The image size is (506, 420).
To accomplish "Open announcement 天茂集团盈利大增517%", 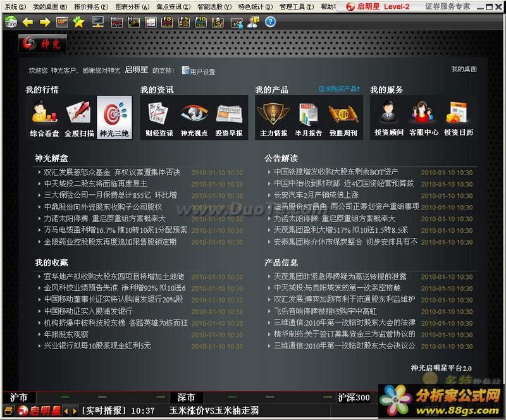I will point(341,230).
